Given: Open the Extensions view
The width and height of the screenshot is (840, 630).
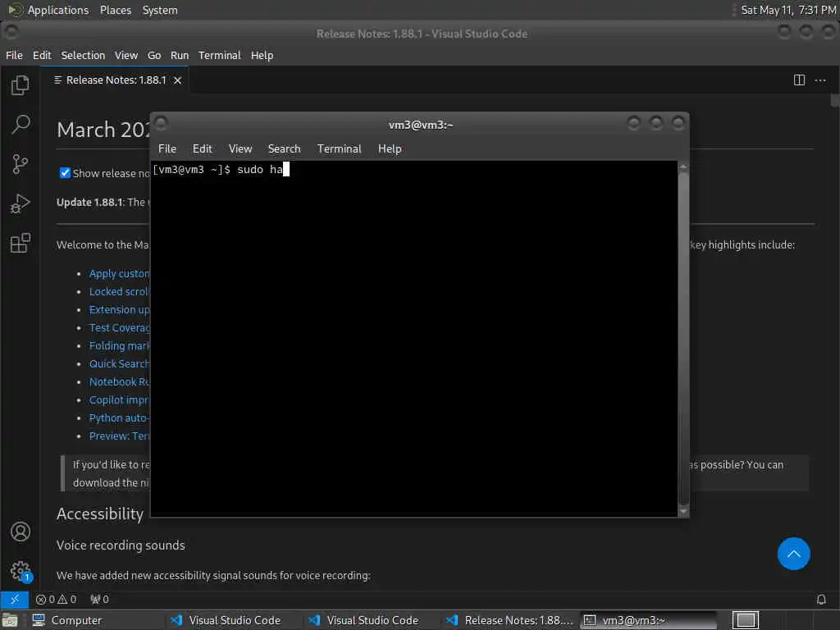Looking at the screenshot, I should (21, 243).
